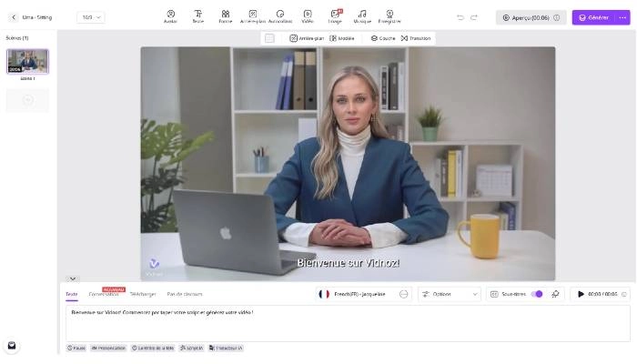Click the info icon after the 00:00 / 00:06 timer
Viewport: 637px width, 364px height.
click(624, 294)
